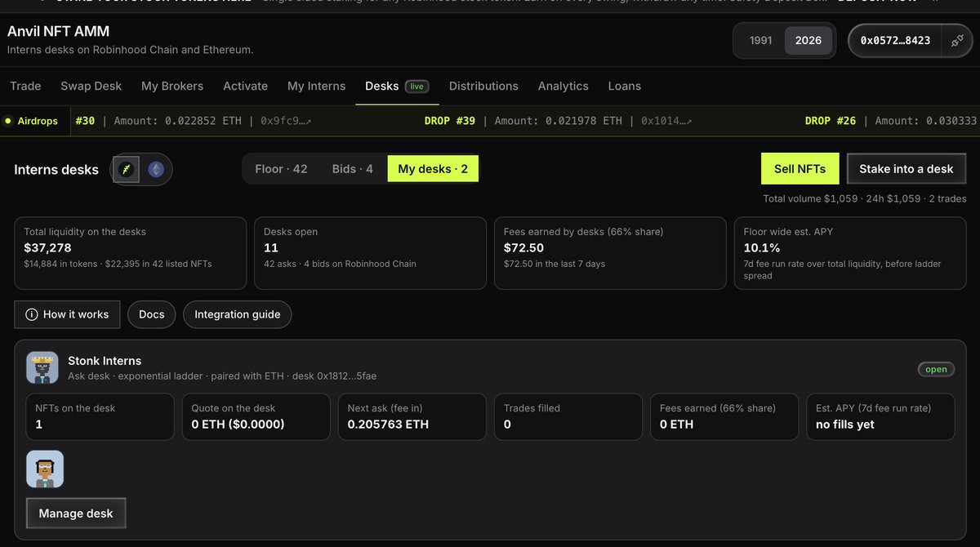Click the NFTs on the desk count

tap(39, 425)
